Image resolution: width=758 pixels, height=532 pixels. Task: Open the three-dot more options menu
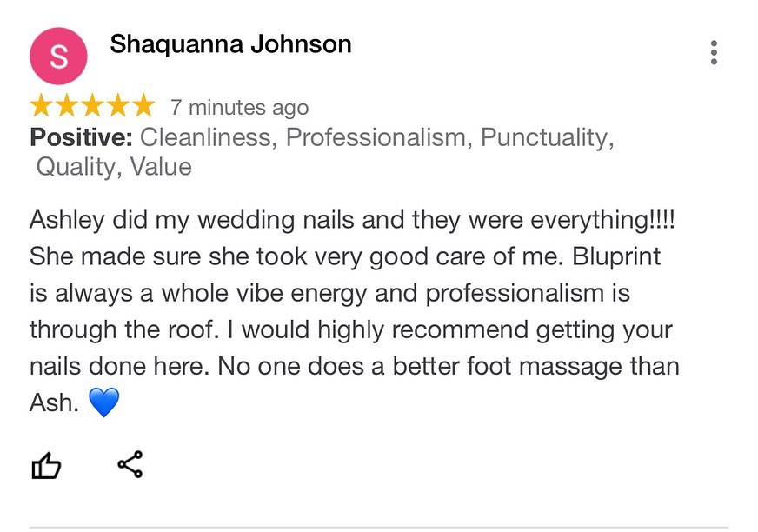(x=714, y=53)
